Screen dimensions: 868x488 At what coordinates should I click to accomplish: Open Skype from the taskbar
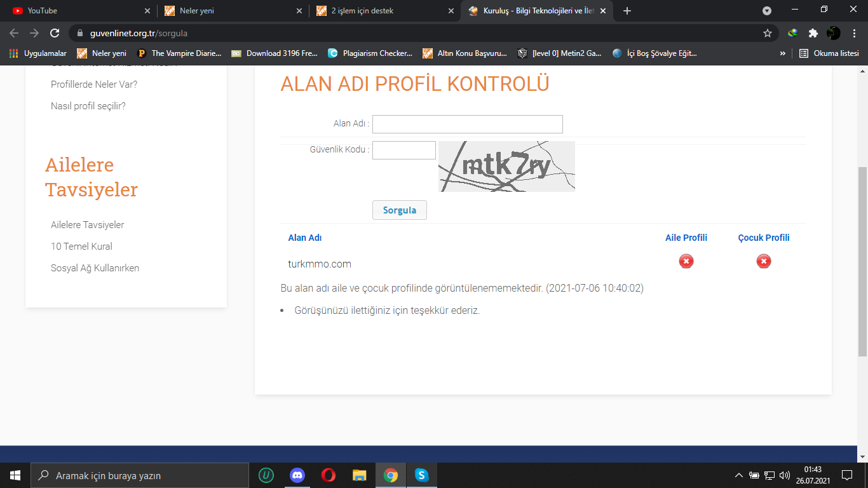coord(422,475)
